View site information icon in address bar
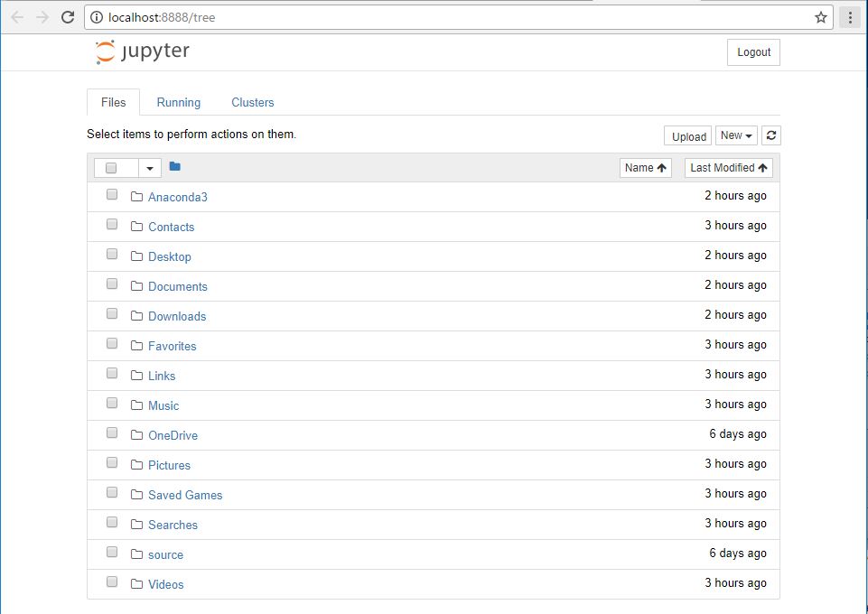The image size is (868, 614). [x=97, y=17]
